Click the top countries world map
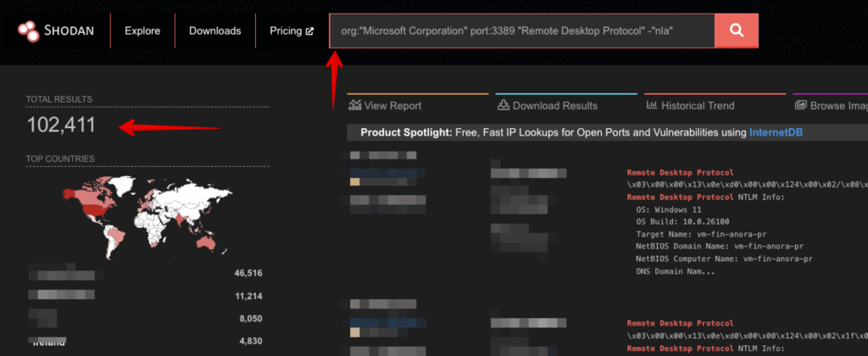Image resolution: width=868 pixels, height=356 pixels. (x=147, y=216)
